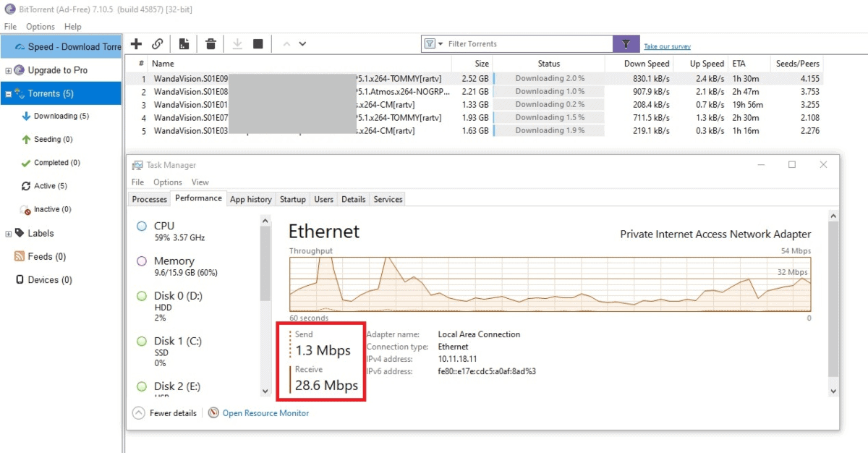Open the BitTorrent Options menu
868x453 pixels.
[41, 27]
